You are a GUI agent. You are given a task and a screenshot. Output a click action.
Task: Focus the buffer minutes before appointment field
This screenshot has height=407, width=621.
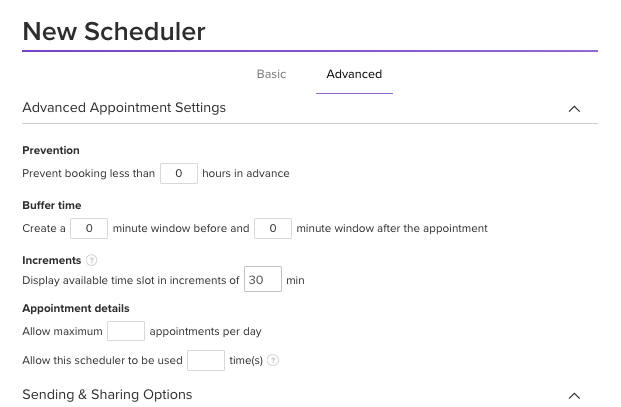tap(89, 228)
